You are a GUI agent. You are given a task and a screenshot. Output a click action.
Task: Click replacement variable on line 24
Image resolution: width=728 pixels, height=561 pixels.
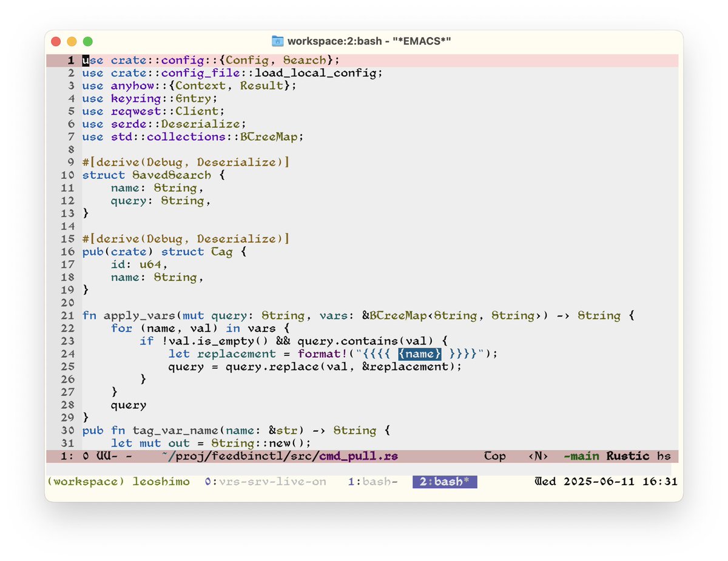click(x=237, y=354)
